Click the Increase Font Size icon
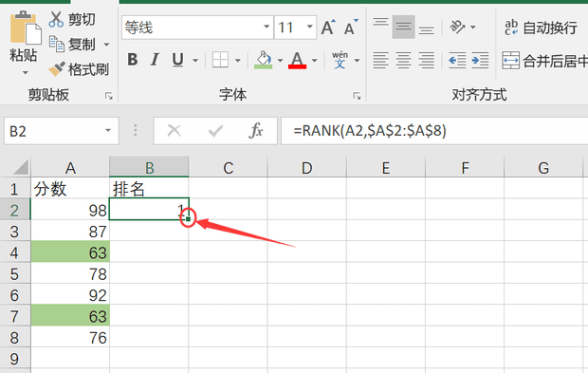588x373 pixels. coord(328,28)
